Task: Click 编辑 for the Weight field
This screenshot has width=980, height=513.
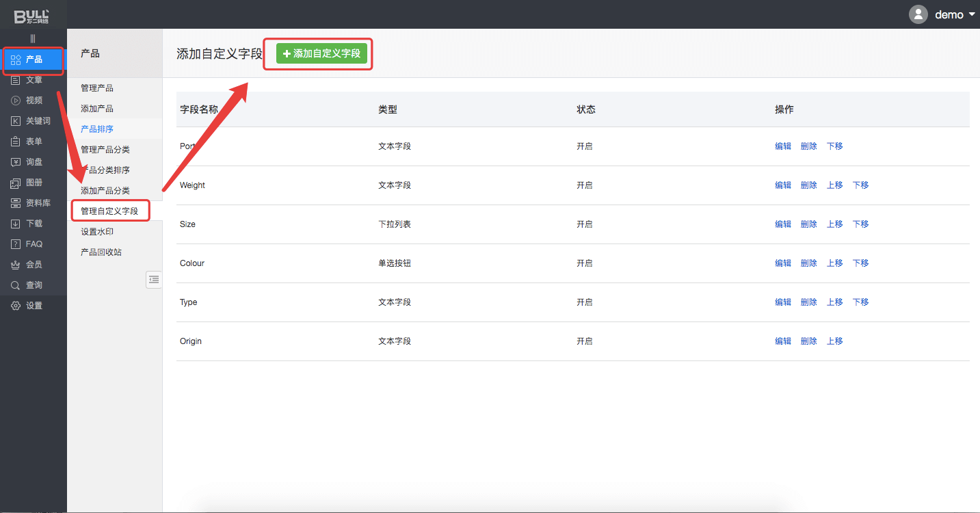Action: coord(783,185)
